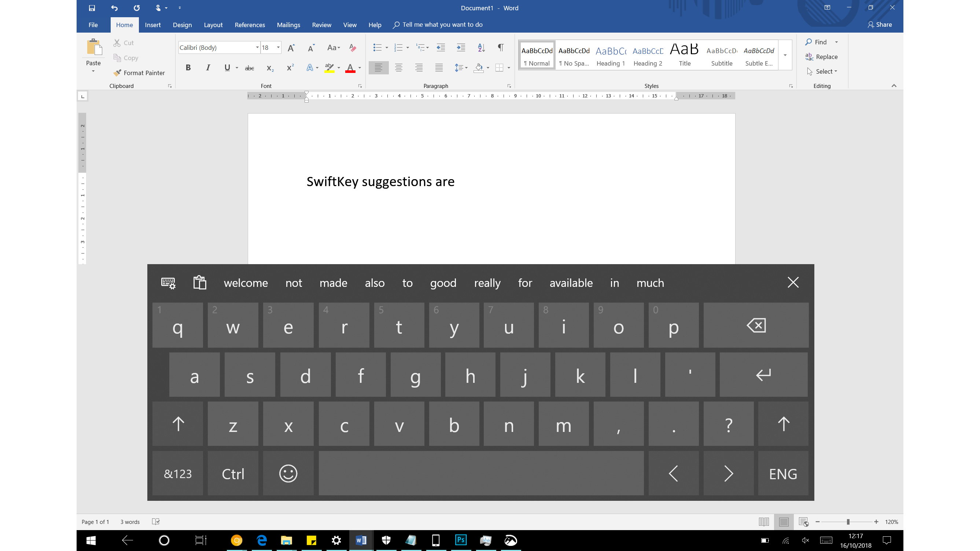Viewport: 980px width, 551px height.
Task: Apply strikethrough with the abc icon
Action: 250,68
